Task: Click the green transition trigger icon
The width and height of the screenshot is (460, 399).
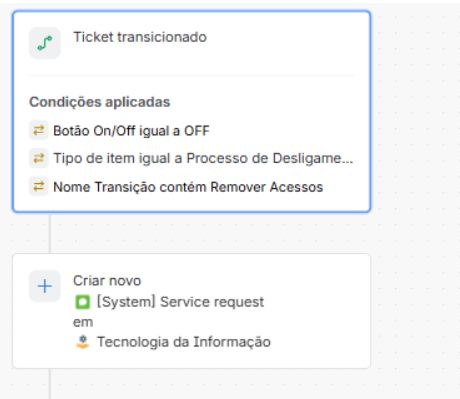Action: pos(45,43)
